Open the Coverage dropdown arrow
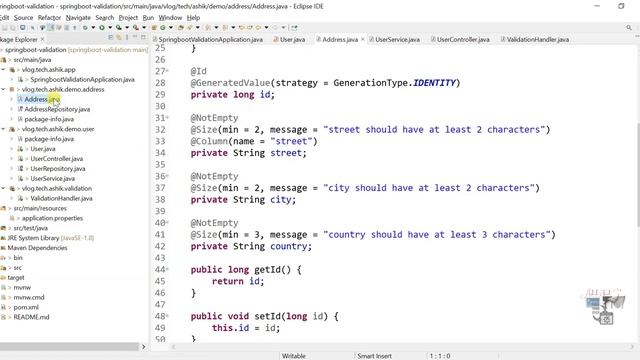The height and width of the screenshot is (360, 640). pos(127,27)
